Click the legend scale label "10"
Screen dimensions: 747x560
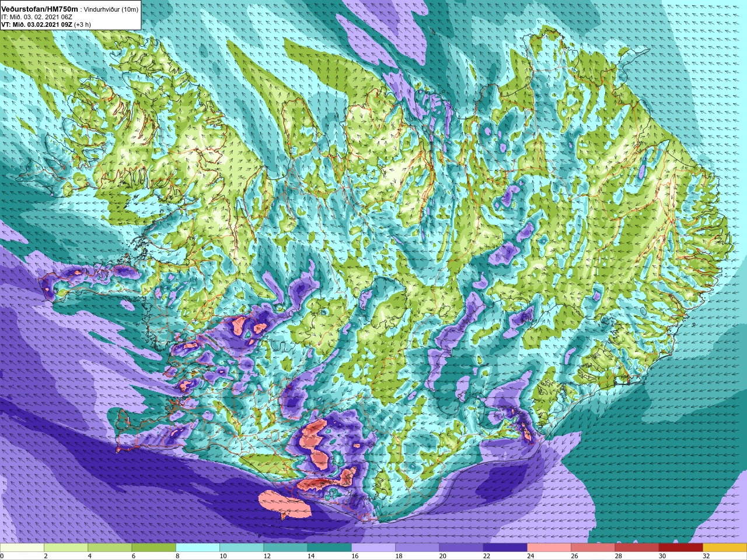224,556
